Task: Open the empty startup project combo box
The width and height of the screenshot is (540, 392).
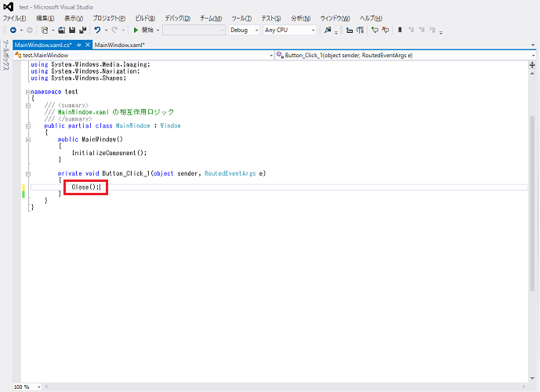Action: point(194,31)
